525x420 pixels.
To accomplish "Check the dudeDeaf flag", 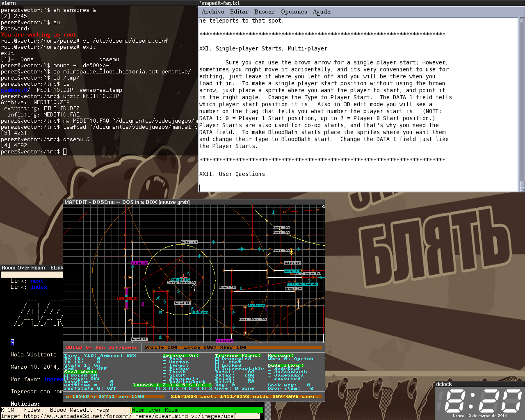I will tap(269, 369).
